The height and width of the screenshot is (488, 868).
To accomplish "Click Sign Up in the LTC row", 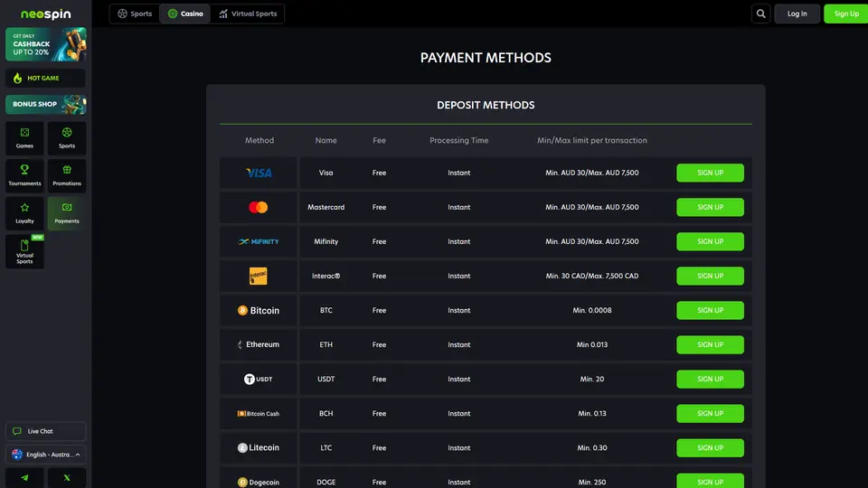I will 711,447.
